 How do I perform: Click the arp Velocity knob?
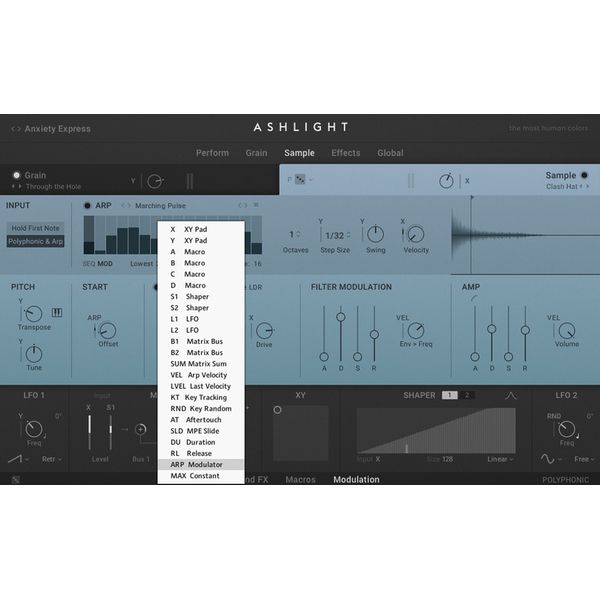(x=416, y=234)
